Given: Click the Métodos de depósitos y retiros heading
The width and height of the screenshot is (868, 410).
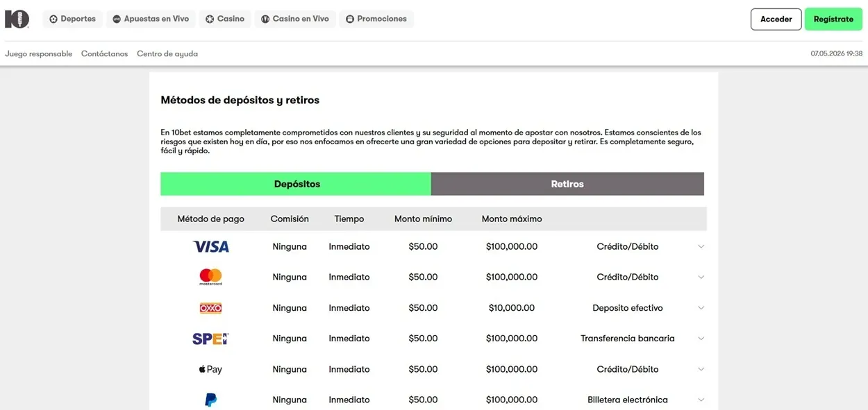Looking at the screenshot, I should [240, 100].
